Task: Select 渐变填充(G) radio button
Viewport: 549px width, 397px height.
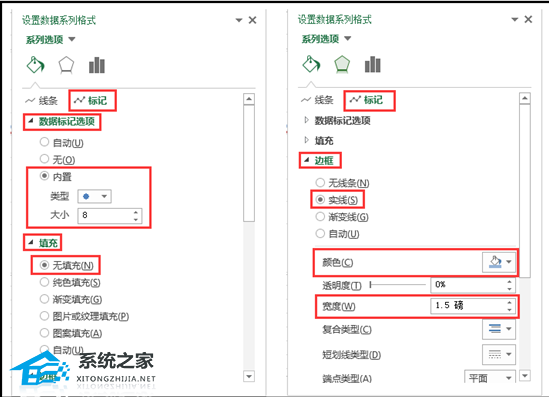Action: coord(44,299)
